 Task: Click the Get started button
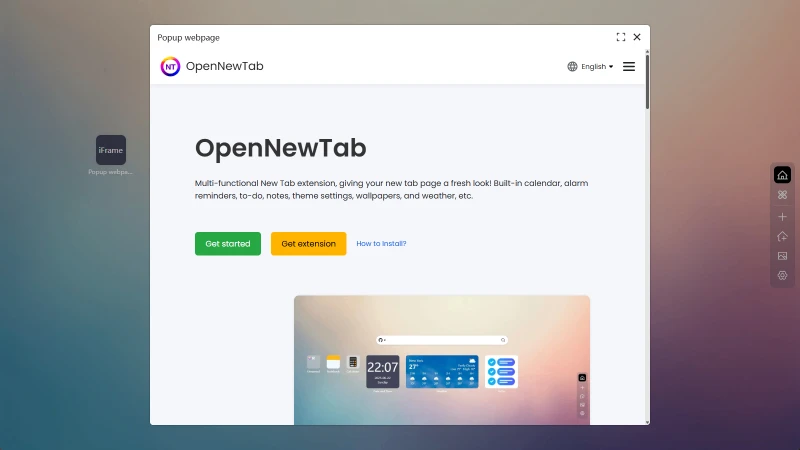click(x=228, y=244)
